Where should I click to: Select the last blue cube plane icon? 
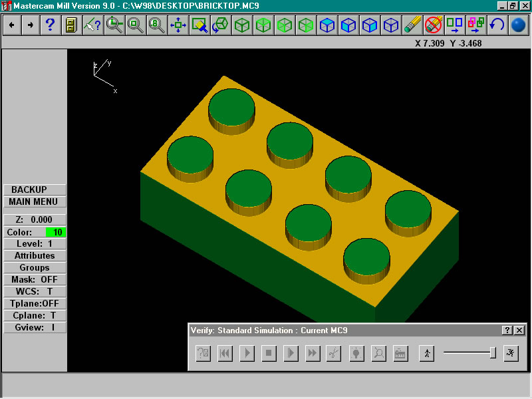click(391, 25)
